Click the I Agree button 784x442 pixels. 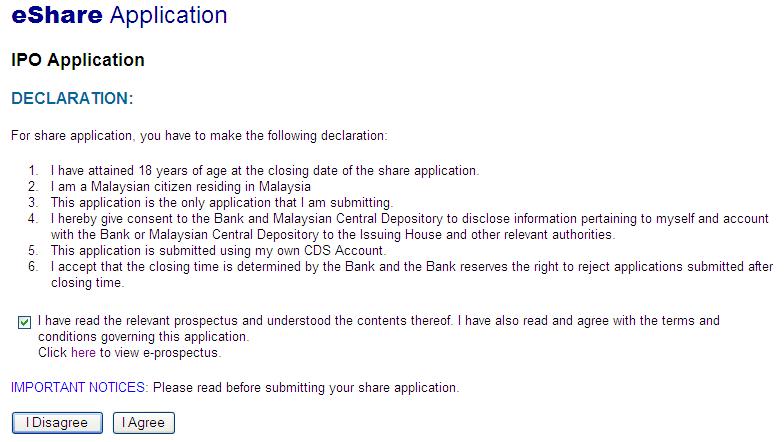click(144, 423)
